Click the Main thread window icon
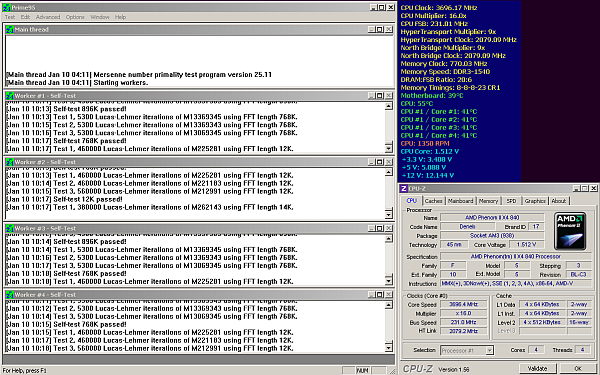 click(10, 29)
